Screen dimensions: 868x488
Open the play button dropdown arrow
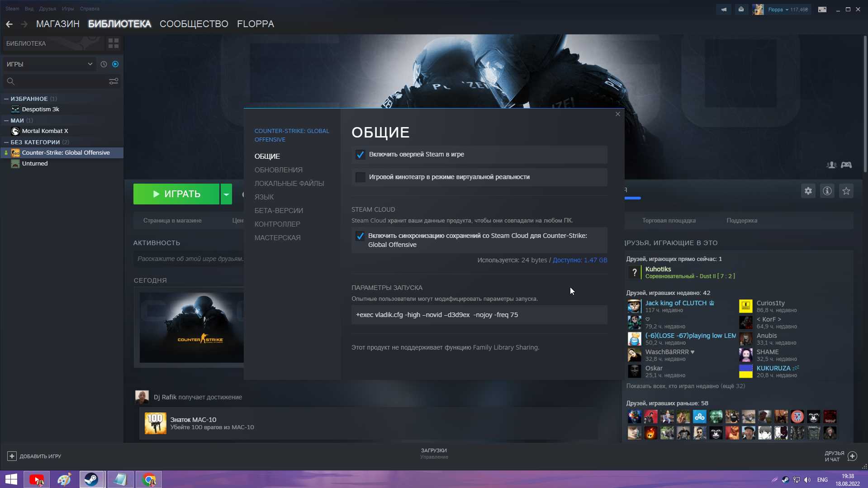click(x=226, y=194)
